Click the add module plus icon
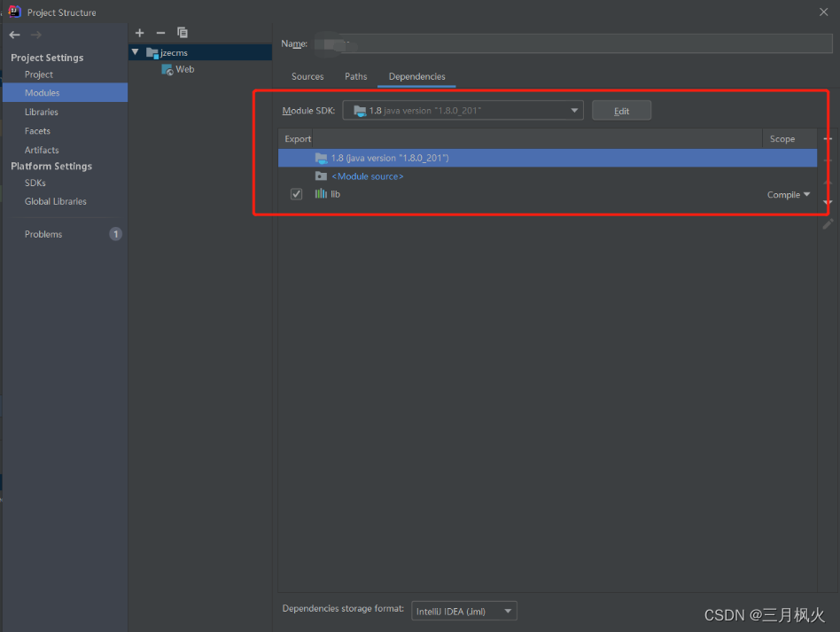The height and width of the screenshot is (632, 840). [139, 33]
